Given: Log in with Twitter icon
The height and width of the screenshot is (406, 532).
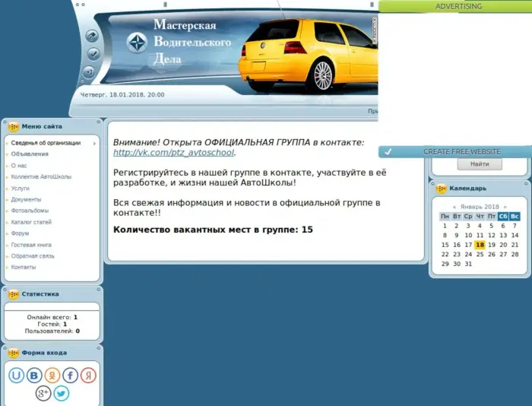Looking at the screenshot, I should tap(62, 393).
